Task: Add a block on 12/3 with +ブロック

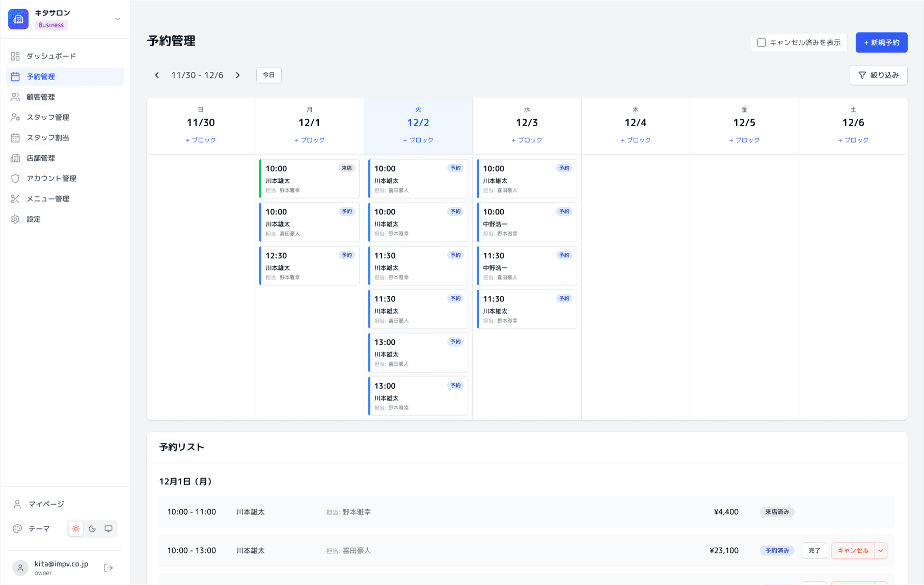Action: click(x=527, y=140)
